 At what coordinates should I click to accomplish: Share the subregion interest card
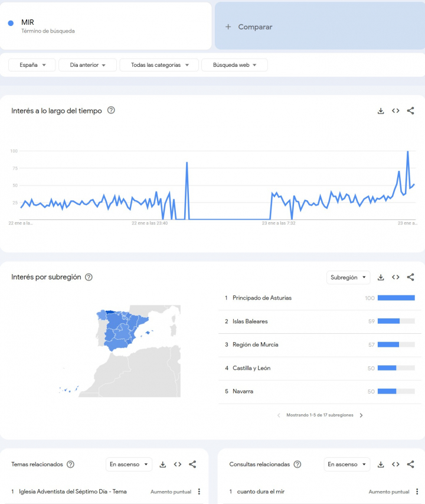[411, 277]
